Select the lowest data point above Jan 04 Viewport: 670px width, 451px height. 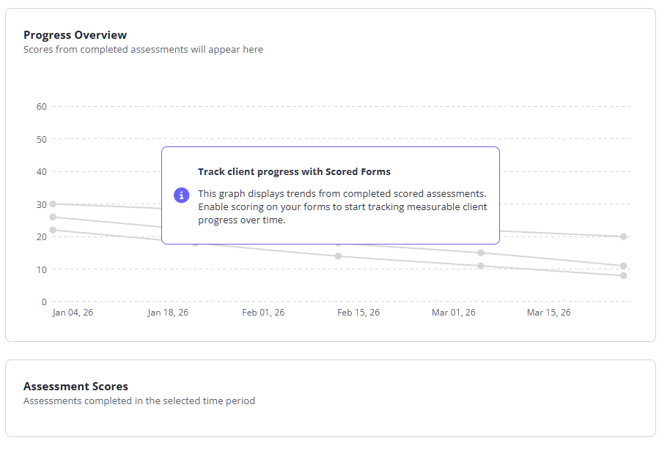52,230
